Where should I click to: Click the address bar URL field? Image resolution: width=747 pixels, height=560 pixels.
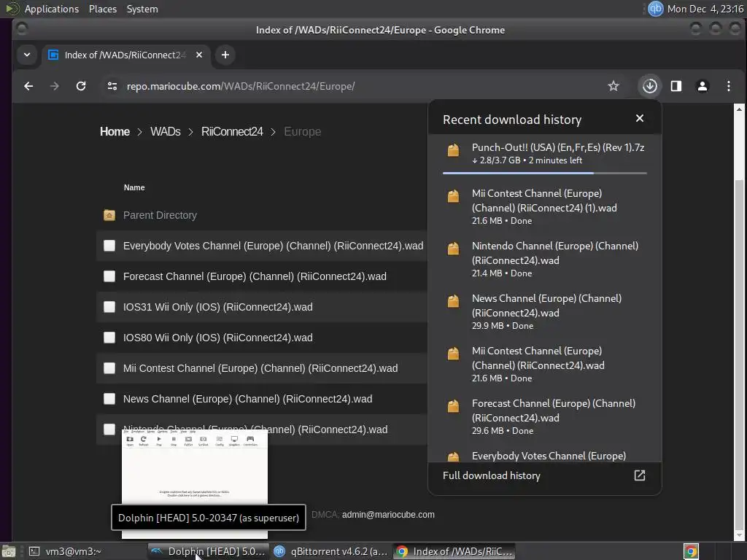click(241, 86)
